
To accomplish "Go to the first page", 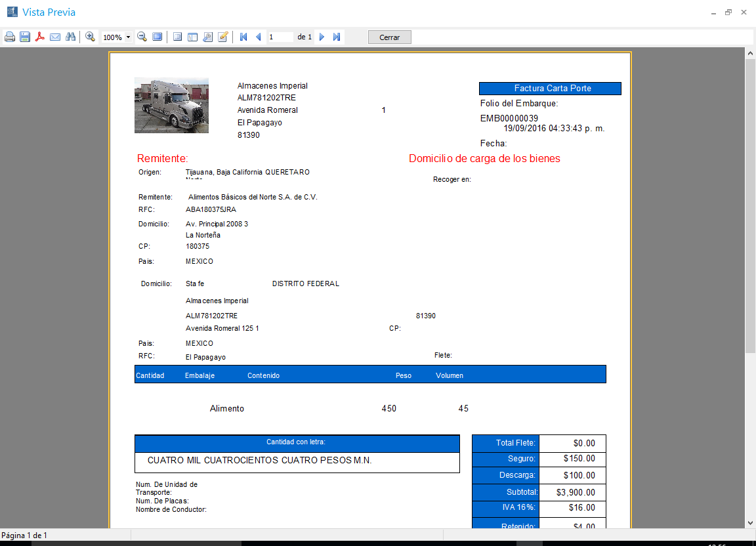I will pos(243,37).
